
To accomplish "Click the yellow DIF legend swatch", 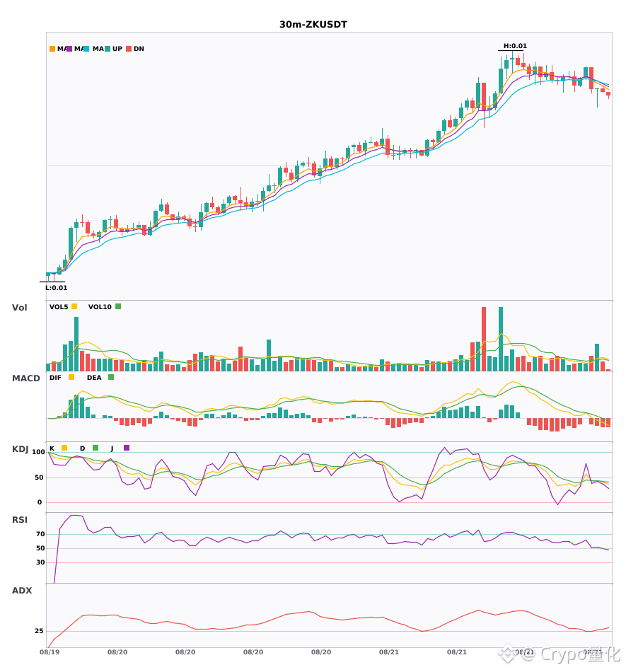I will pyautogui.click(x=71, y=377).
